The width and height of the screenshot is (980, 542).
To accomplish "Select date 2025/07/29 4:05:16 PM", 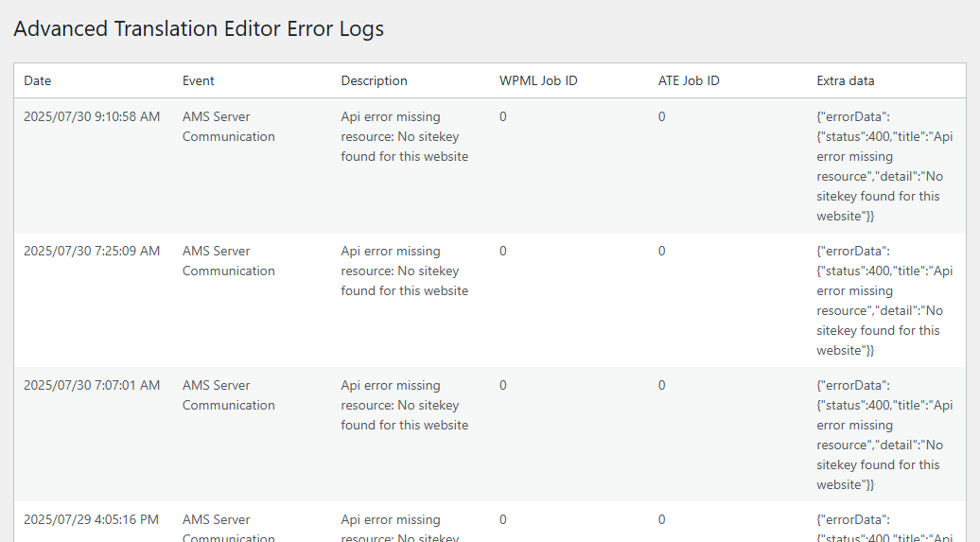I will point(91,520).
